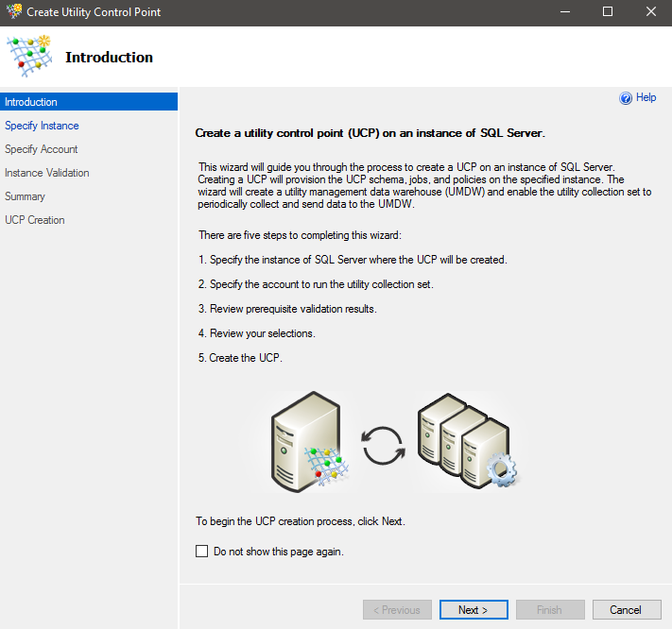Cancel the wizard
This screenshot has width=672, height=629.
[x=627, y=609]
